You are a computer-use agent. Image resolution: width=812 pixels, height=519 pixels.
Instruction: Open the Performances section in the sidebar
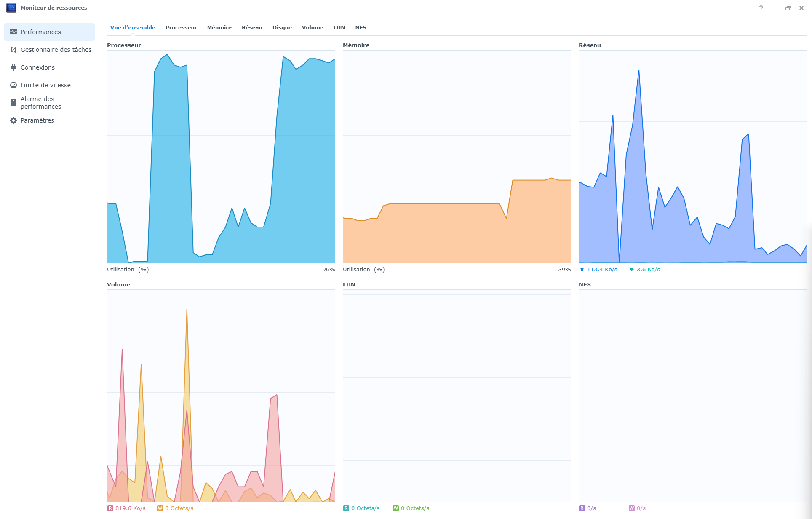click(x=40, y=32)
